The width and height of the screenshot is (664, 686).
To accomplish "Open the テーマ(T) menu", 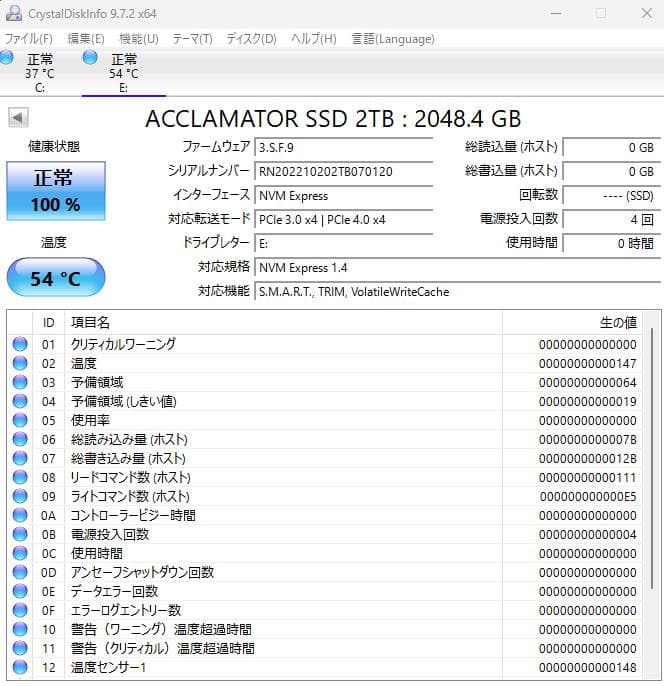I will (x=192, y=39).
